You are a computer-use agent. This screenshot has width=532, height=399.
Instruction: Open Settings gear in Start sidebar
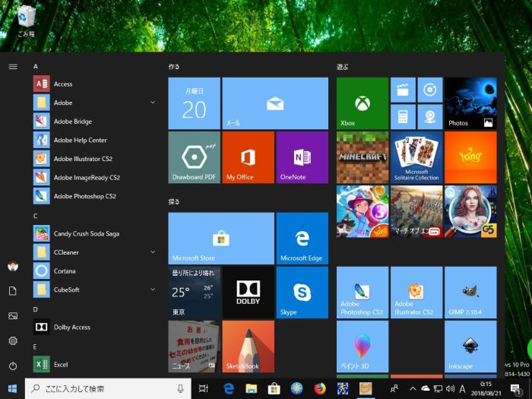pyautogui.click(x=13, y=341)
